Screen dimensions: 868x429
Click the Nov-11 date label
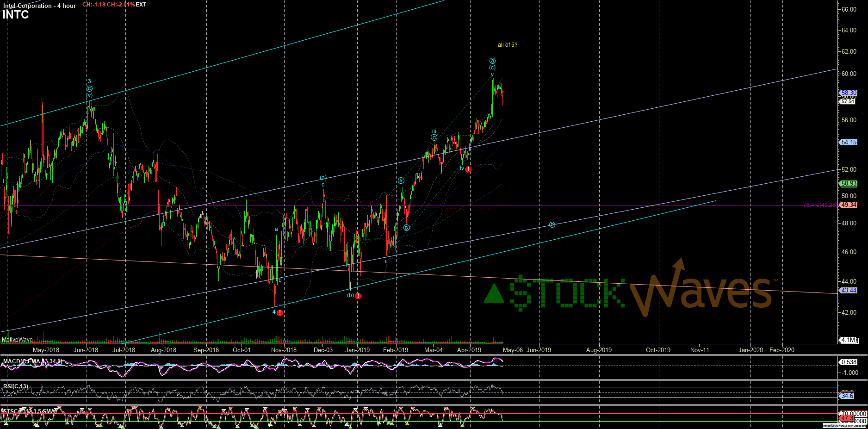[700, 350]
